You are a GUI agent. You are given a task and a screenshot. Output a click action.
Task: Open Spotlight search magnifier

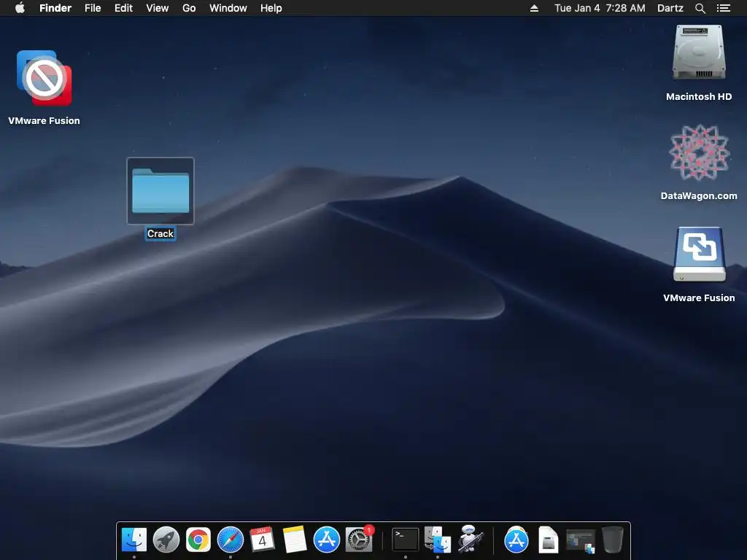(x=700, y=8)
